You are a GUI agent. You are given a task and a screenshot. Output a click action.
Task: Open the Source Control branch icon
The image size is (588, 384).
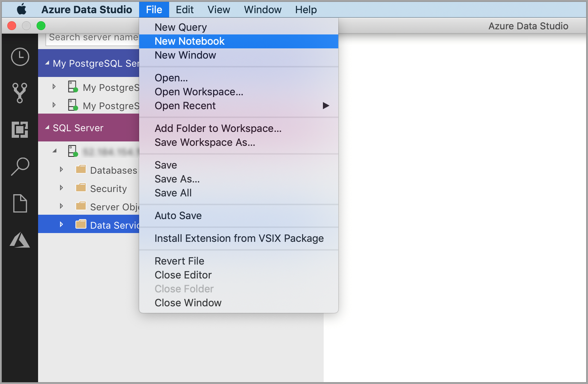(20, 93)
